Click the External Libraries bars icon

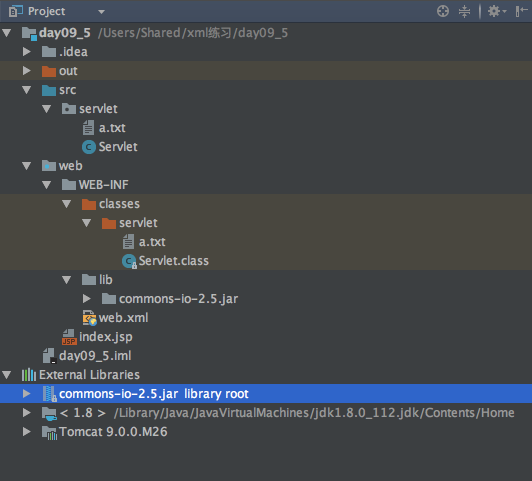tap(29, 375)
